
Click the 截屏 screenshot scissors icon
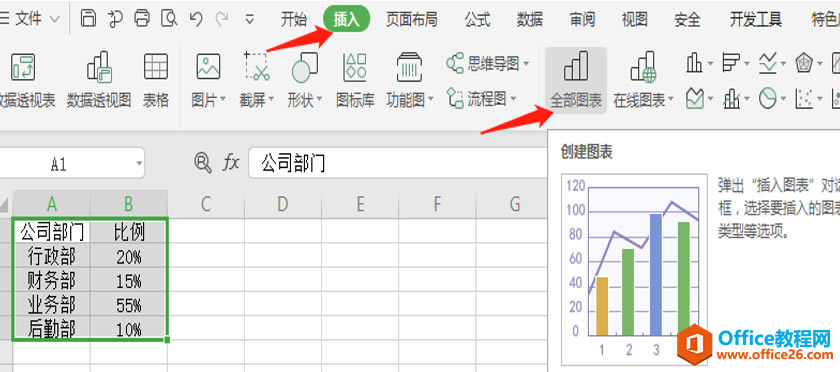pos(257,66)
